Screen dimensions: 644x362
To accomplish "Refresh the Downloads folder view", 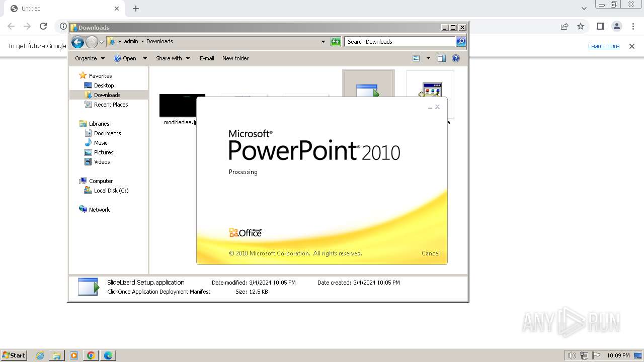I will click(336, 42).
